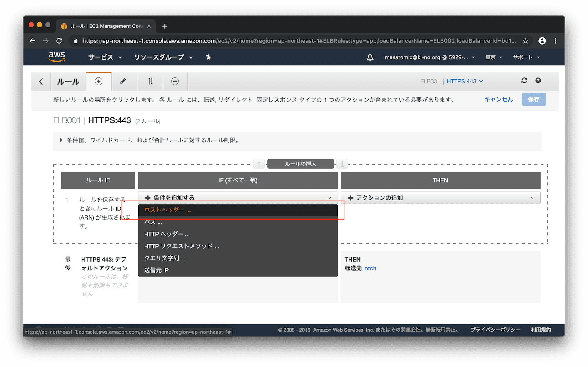The image size is (588, 367).
Task: Click the 保存 button
Action: pos(534,100)
